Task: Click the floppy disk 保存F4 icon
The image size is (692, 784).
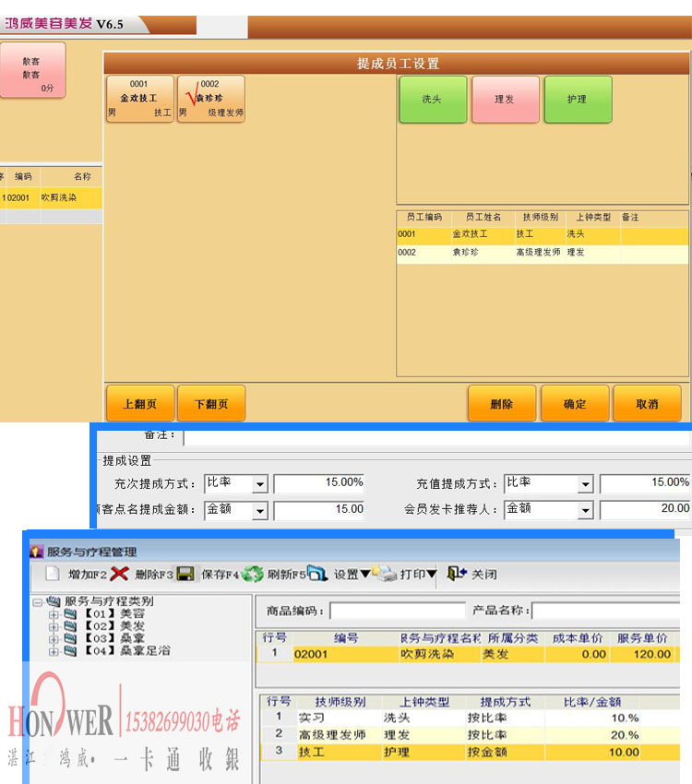Action: (185, 574)
